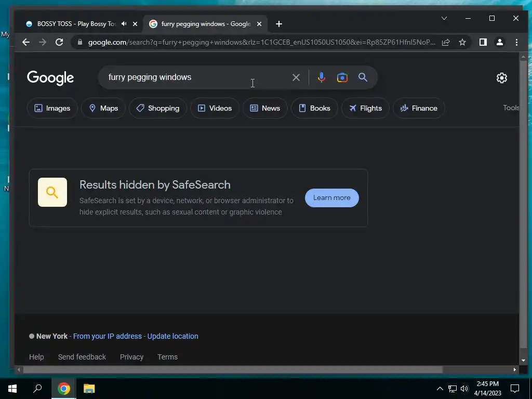
Task: Open the volume tray icon
Action: point(464,389)
